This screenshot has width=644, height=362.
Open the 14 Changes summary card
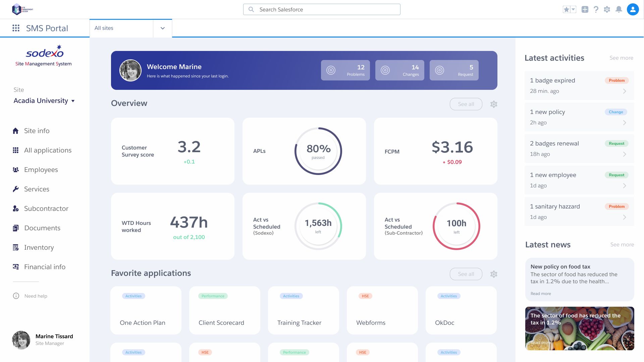[400, 70]
